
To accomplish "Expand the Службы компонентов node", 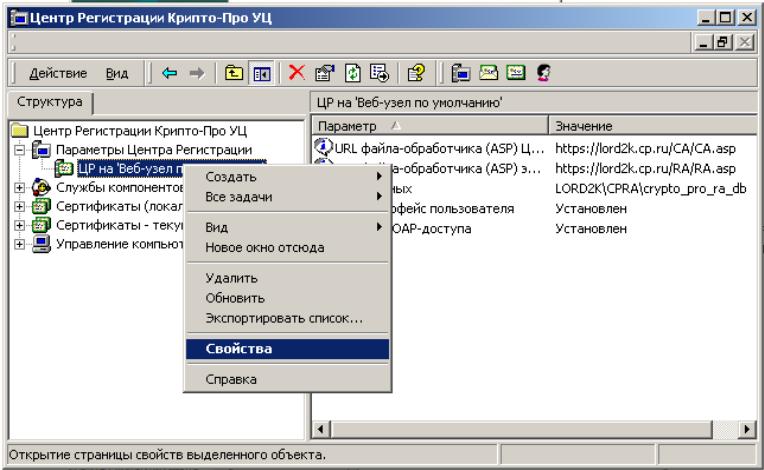I will point(19,187).
